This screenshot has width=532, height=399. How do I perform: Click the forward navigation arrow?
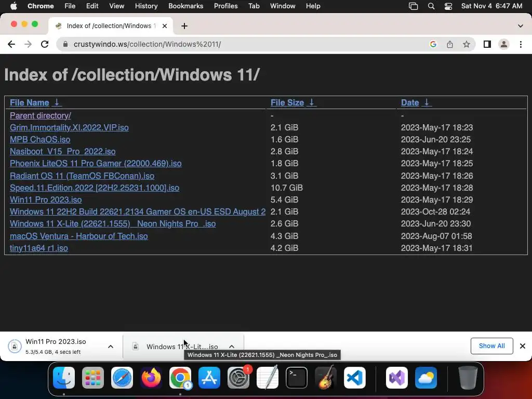pyautogui.click(x=28, y=44)
